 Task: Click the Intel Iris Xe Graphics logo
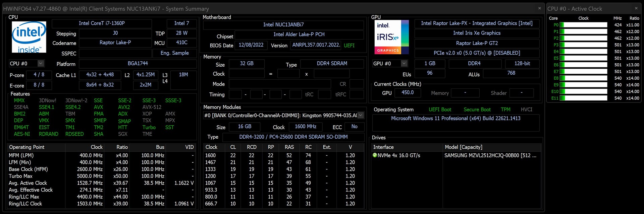coord(392,37)
